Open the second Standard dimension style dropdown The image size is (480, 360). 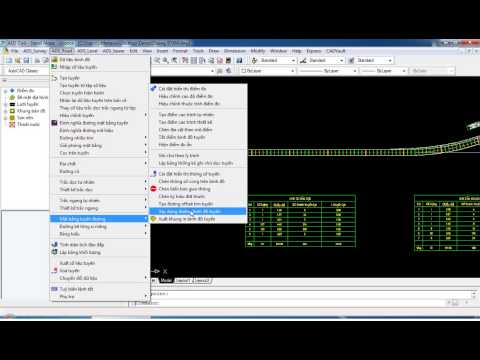(x=342, y=60)
